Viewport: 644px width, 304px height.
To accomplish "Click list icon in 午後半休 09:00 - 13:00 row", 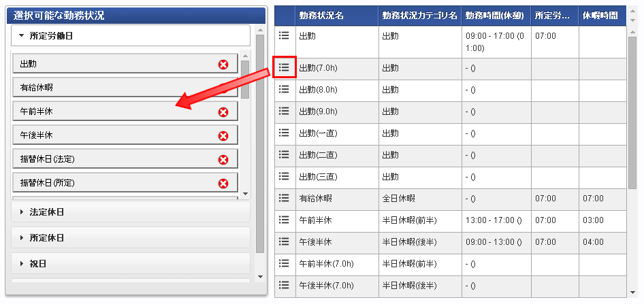I will tap(284, 241).
